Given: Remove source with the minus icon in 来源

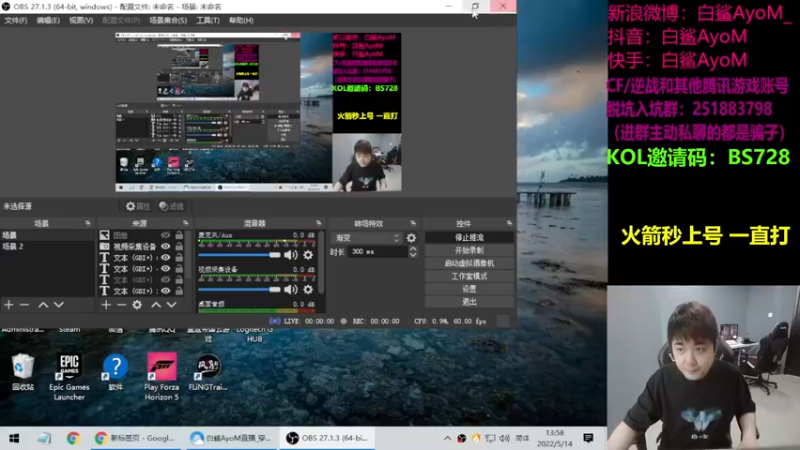Looking at the screenshot, I should click(x=121, y=305).
